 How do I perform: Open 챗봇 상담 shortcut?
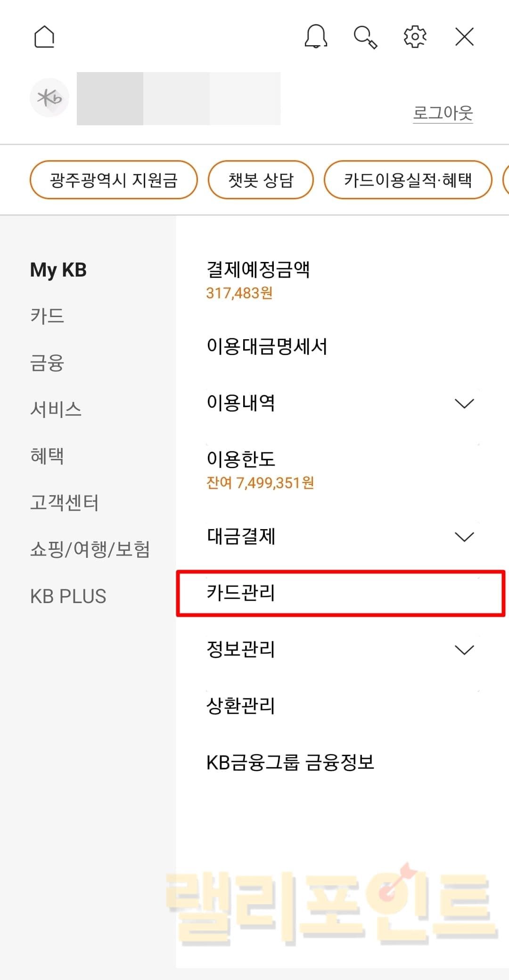pos(261,180)
